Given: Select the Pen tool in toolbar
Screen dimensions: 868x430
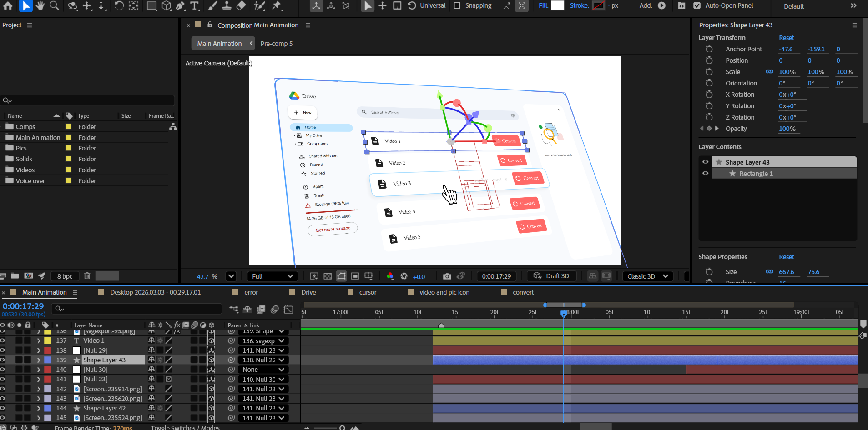Looking at the screenshot, I should pyautogui.click(x=181, y=5).
